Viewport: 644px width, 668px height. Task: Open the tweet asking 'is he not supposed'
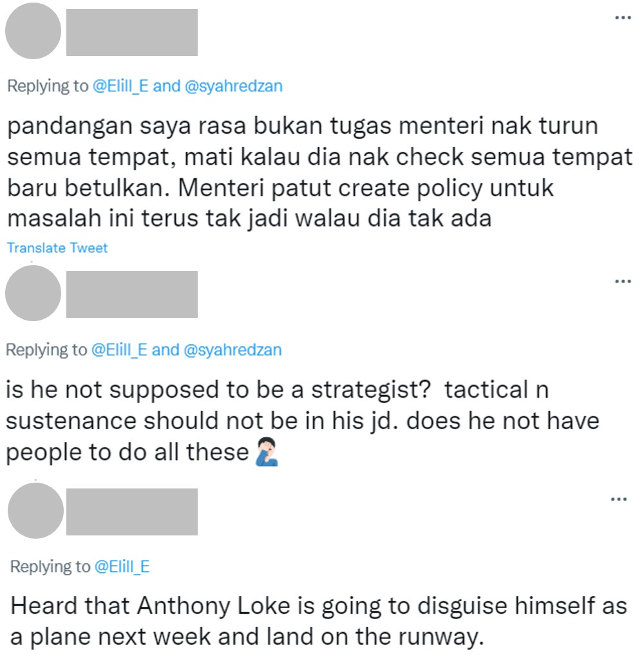[x=303, y=421]
